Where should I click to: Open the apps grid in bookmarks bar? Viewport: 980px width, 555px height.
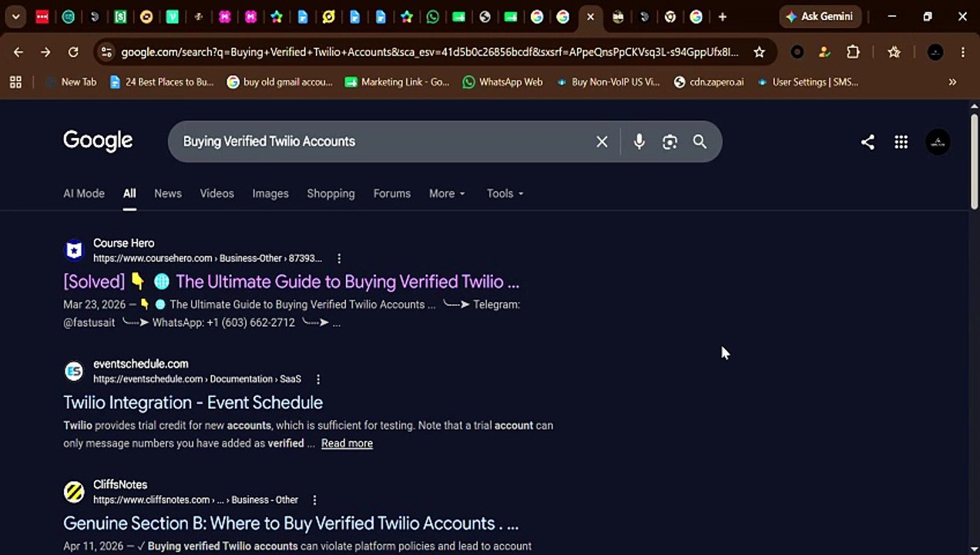15,82
